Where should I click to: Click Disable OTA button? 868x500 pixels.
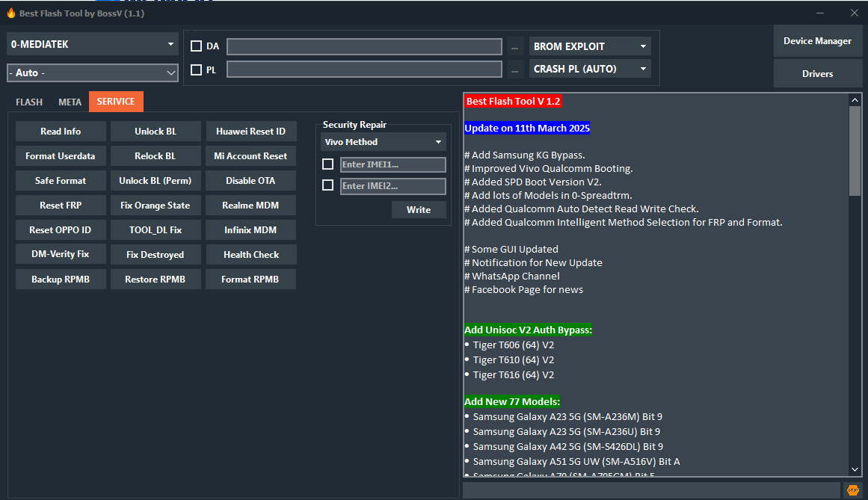250,180
